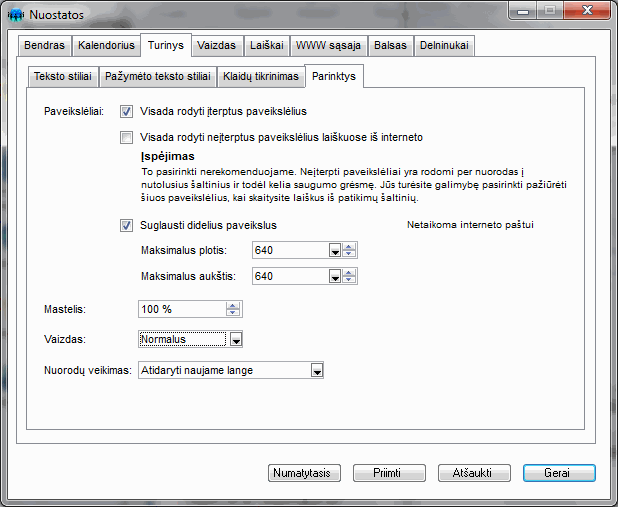Viewport: 618px width, 507px height.
Task: Decrease Maksimalus aukštis with down arrow
Action: point(349,280)
